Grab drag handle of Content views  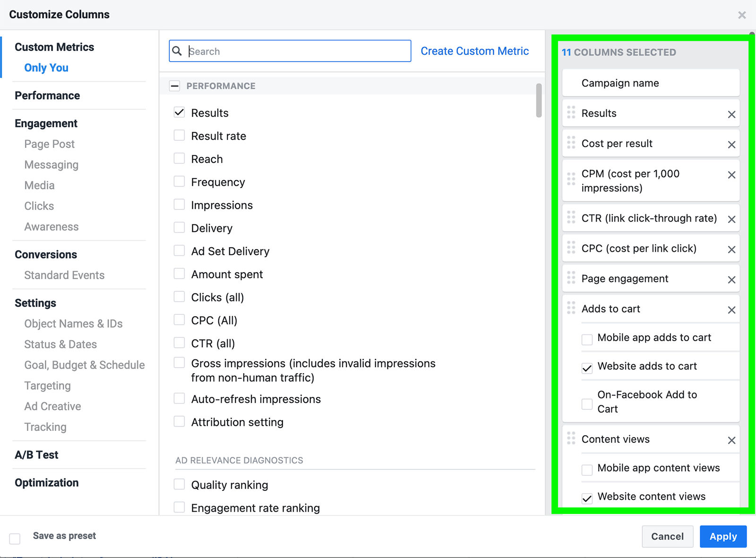point(571,438)
